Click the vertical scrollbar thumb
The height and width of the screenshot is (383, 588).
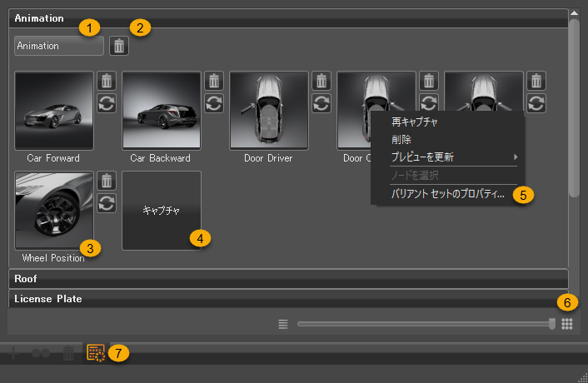574,108
